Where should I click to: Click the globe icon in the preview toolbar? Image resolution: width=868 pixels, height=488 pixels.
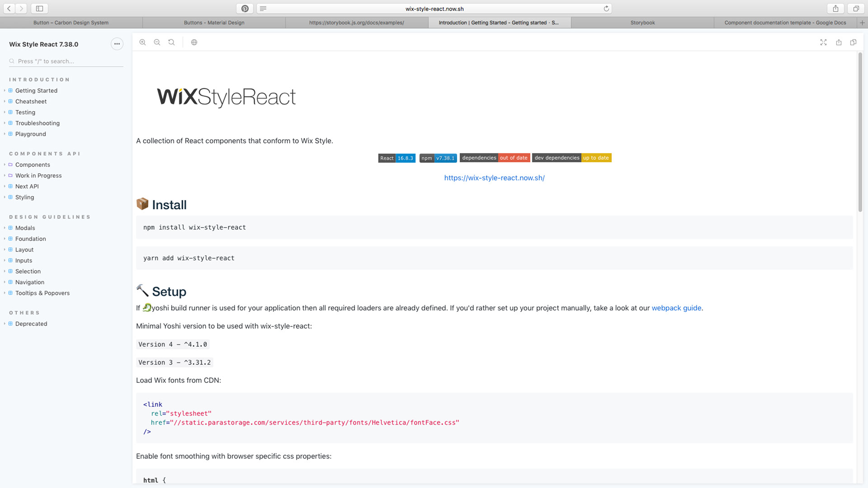click(194, 42)
